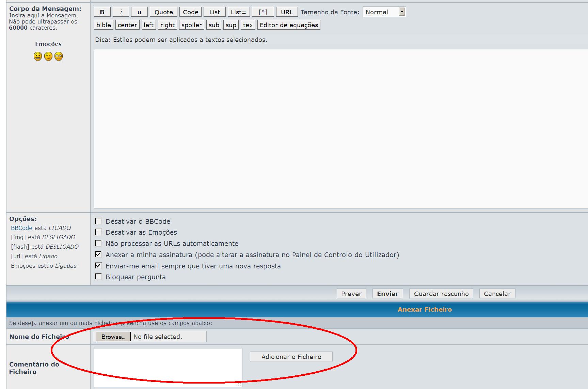Apply italic with the i button
The height and width of the screenshot is (389, 588).
(x=121, y=12)
